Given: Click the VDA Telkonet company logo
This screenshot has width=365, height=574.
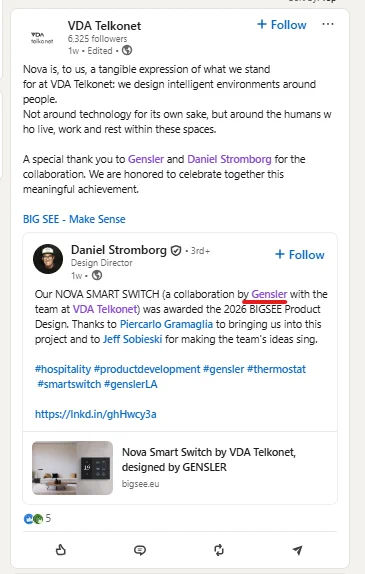Looking at the screenshot, I should coord(42,38).
